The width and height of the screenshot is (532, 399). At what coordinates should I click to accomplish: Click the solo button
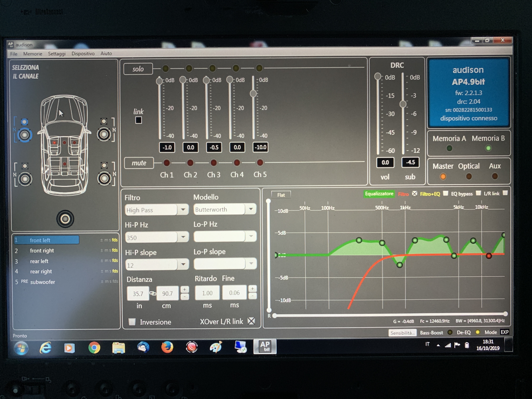pyautogui.click(x=138, y=69)
